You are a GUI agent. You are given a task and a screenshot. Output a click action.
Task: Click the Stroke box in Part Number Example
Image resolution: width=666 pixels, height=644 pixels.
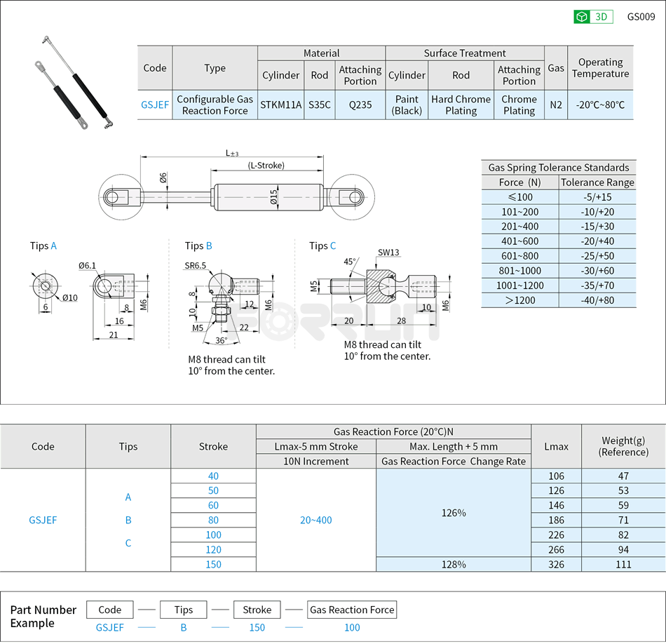click(x=257, y=609)
